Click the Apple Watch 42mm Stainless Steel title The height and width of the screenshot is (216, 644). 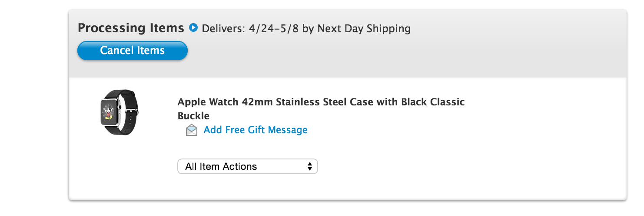tap(321, 109)
